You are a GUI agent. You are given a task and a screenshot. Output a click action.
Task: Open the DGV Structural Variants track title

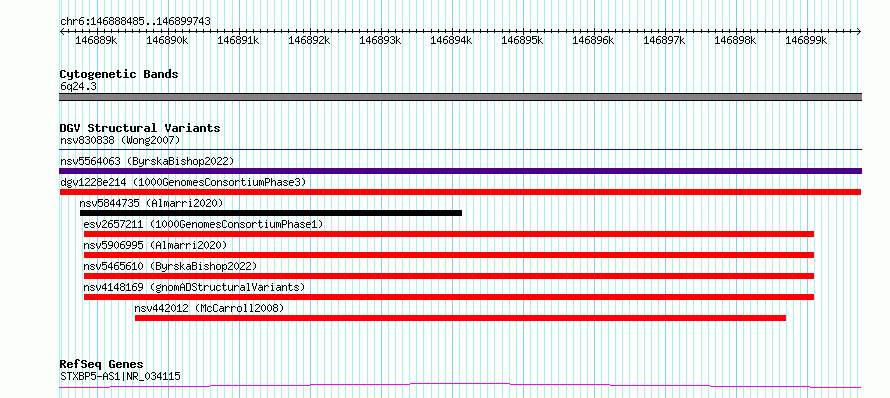140,128
